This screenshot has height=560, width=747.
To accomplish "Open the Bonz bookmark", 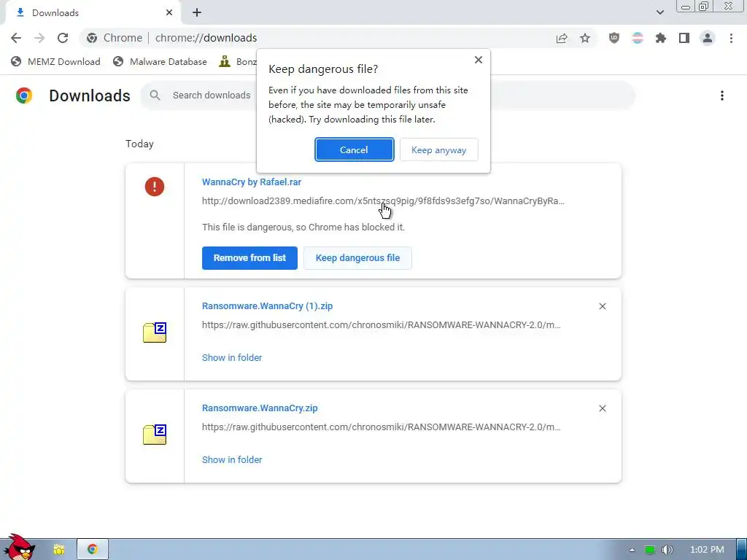I will (238, 61).
